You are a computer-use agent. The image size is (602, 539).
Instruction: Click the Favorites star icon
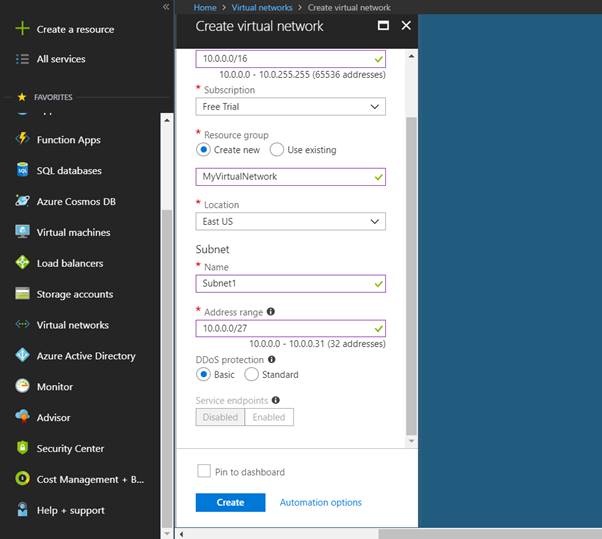pyautogui.click(x=22, y=97)
